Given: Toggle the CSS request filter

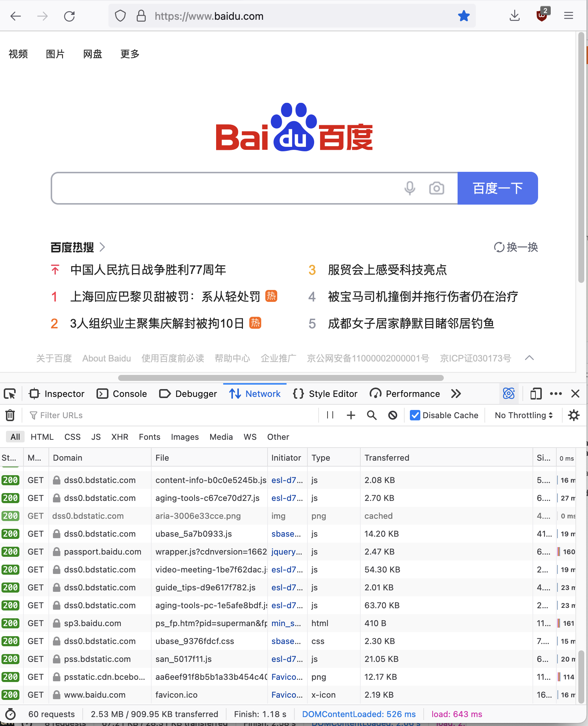Looking at the screenshot, I should (73, 437).
